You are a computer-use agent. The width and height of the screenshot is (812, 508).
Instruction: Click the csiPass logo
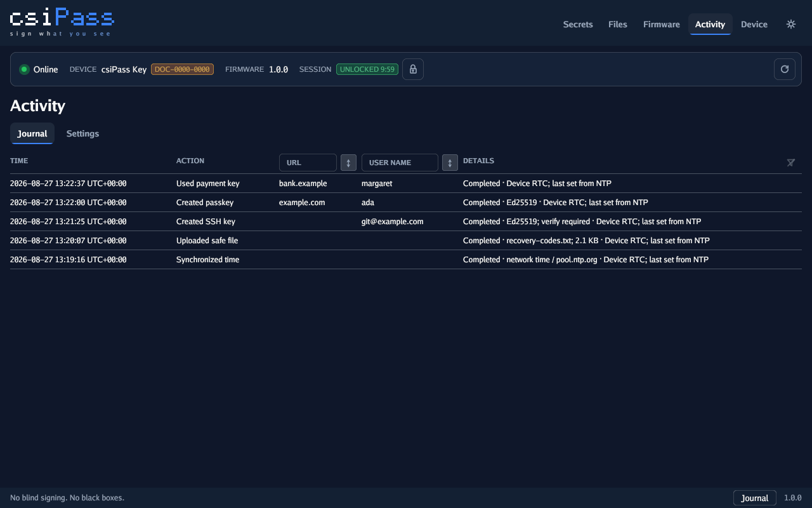62,23
